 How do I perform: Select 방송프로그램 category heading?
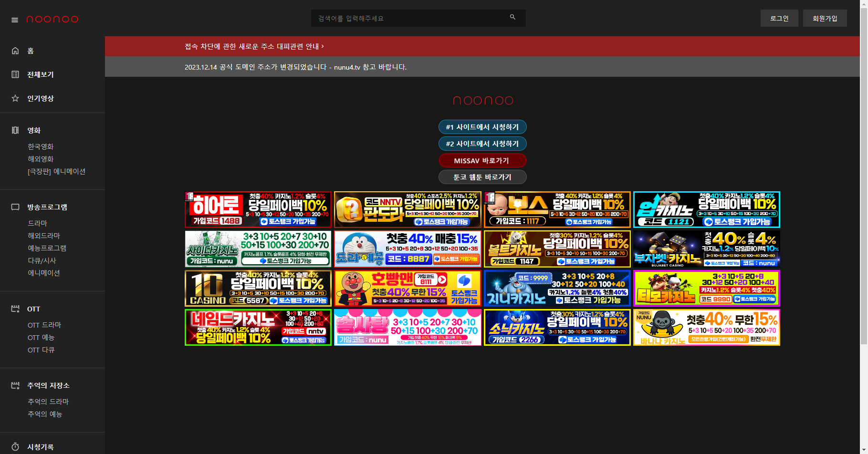47,207
